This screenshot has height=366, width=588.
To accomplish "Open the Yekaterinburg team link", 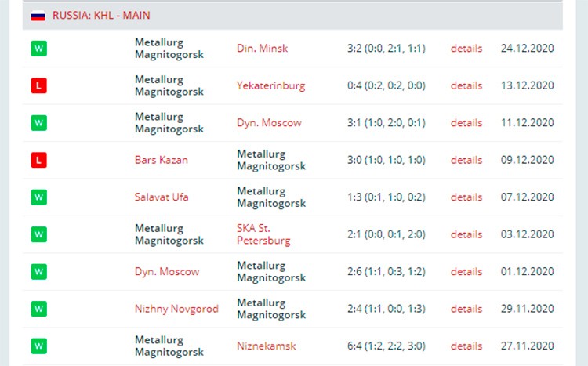I will click(270, 86).
